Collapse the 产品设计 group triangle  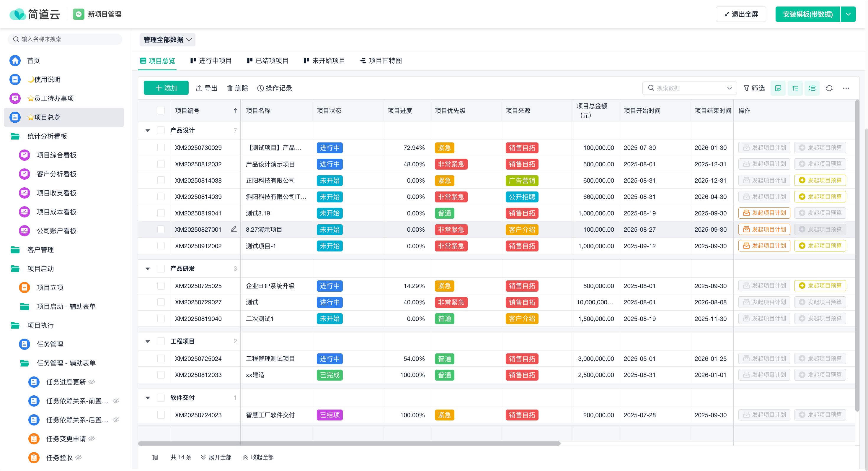click(148, 131)
